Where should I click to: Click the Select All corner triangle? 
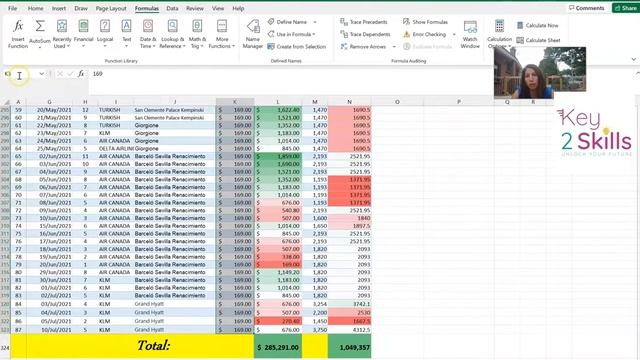pos(6,102)
